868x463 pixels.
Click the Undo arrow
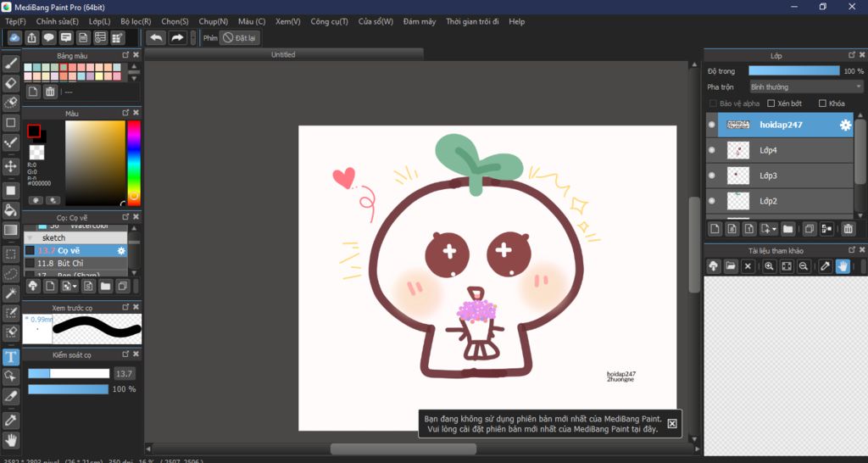[x=157, y=37]
